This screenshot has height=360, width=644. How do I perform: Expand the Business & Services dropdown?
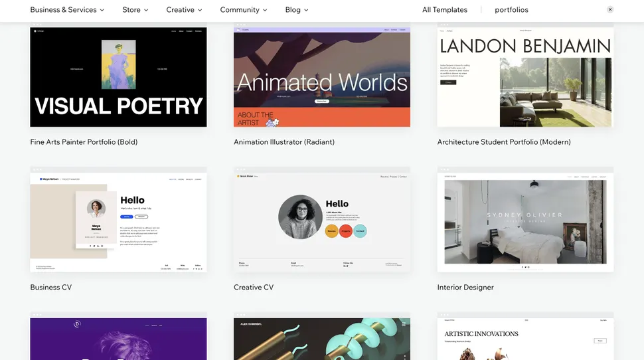pos(67,10)
